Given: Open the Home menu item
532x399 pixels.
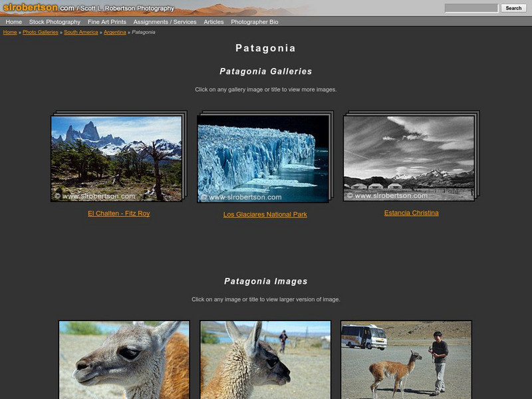Looking at the screenshot, I should pyautogui.click(x=13, y=22).
